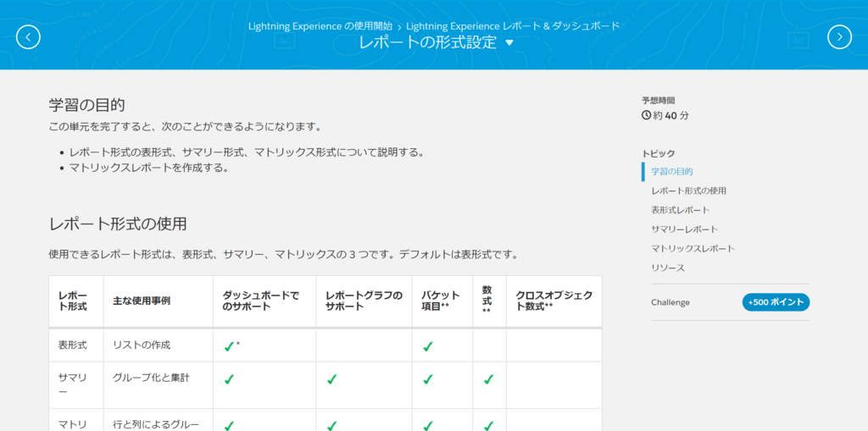This screenshot has width=868, height=431.
Task: Jump to レポート形式の使用 topic
Action: [688, 191]
